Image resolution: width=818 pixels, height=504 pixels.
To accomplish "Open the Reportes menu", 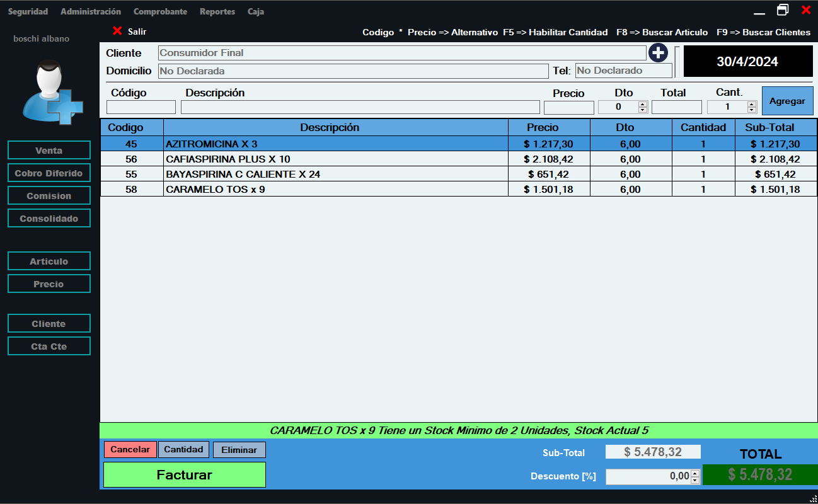I will (x=217, y=11).
